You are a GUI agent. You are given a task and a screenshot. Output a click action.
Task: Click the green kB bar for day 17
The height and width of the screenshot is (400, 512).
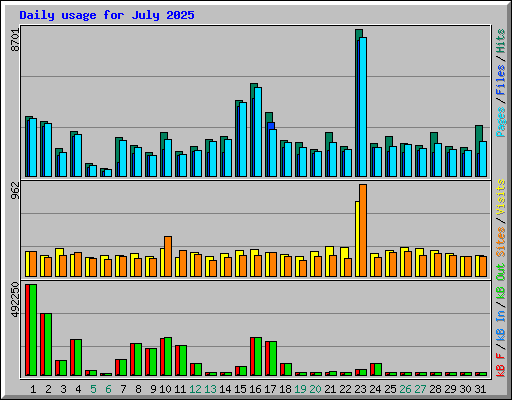273,359
